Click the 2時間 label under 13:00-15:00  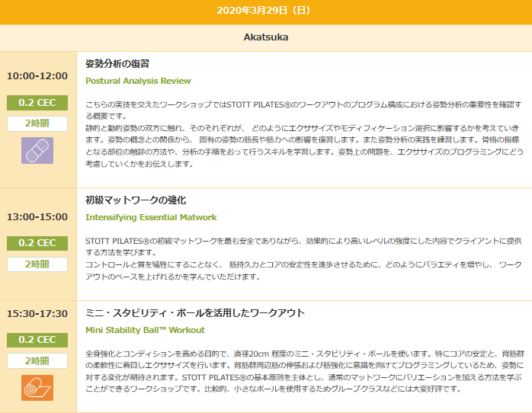[37, 264]
